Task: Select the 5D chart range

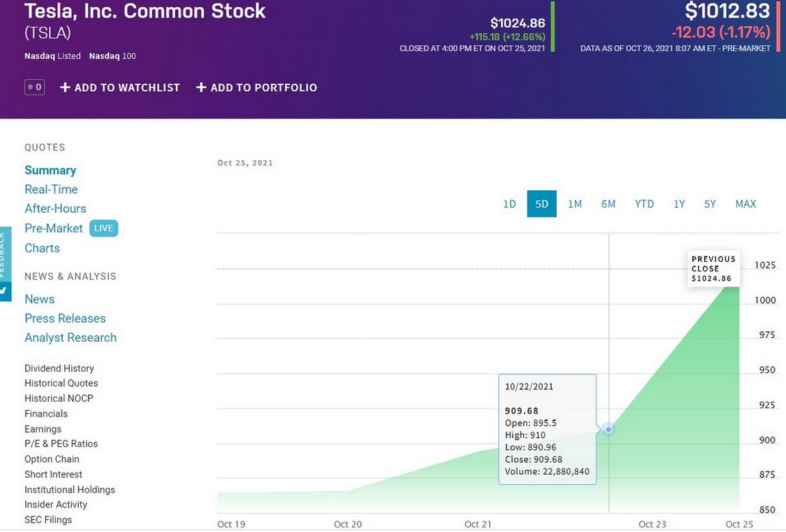Action: 542,204
